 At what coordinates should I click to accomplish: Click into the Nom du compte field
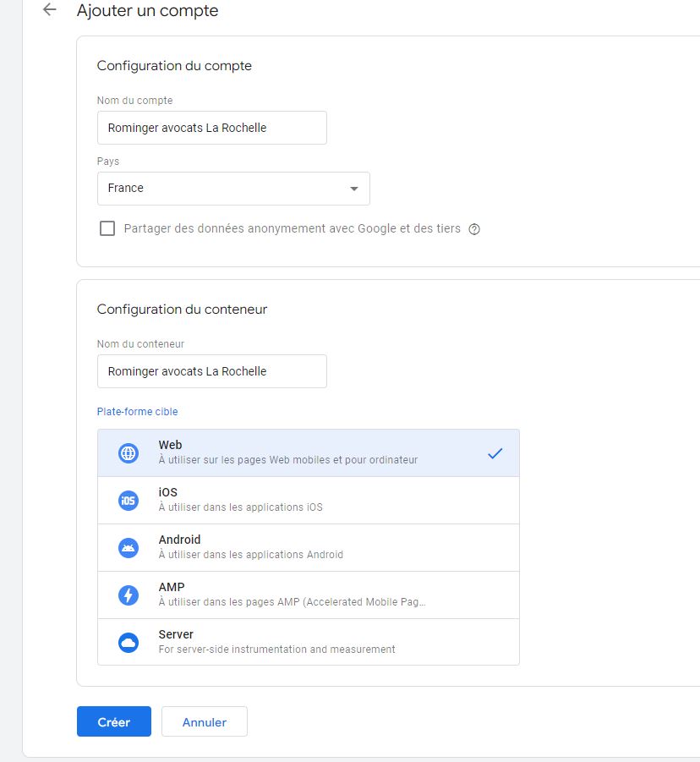211,128
